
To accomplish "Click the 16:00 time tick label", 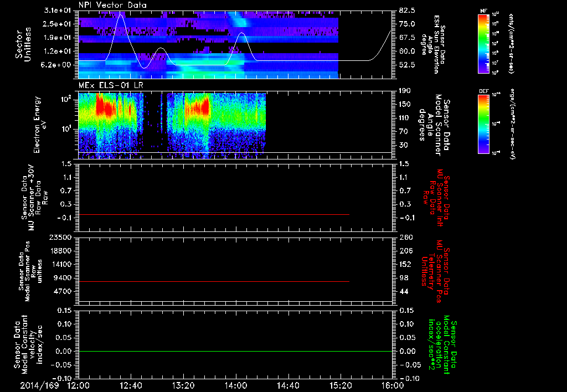I will (393, 385).
